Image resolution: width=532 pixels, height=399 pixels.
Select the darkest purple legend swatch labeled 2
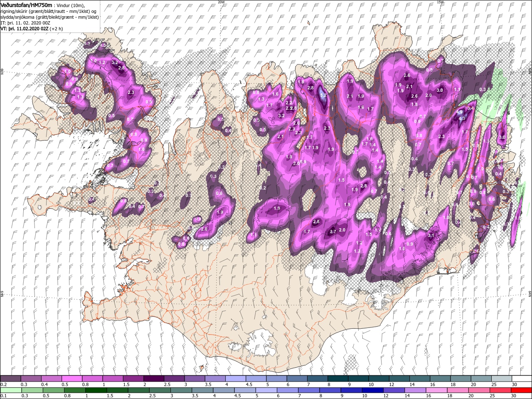[153, 379]
